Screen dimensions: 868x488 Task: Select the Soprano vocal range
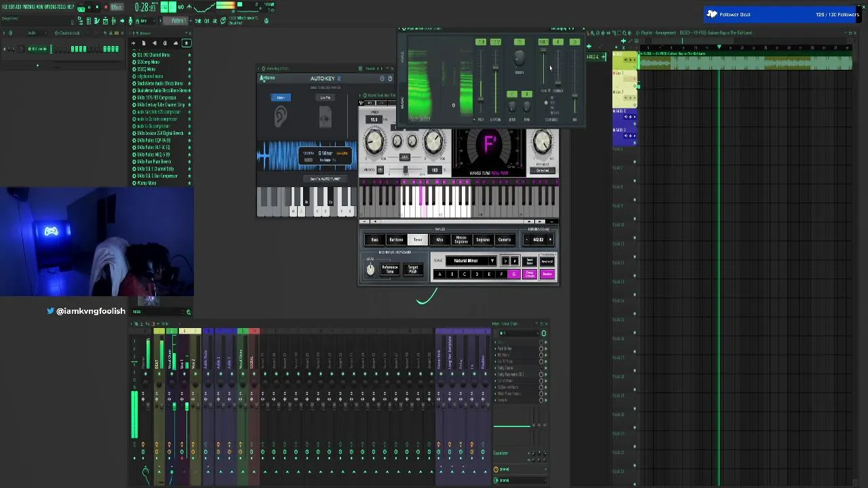pos(483,240)
